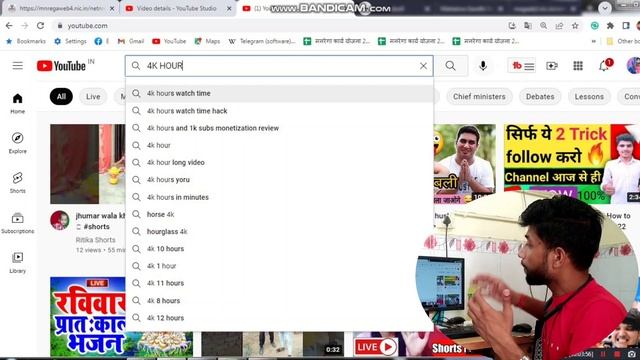This screenshot has width=640, height=360.
Task: Select the 'All' filter chip
Action: [61, 97]
